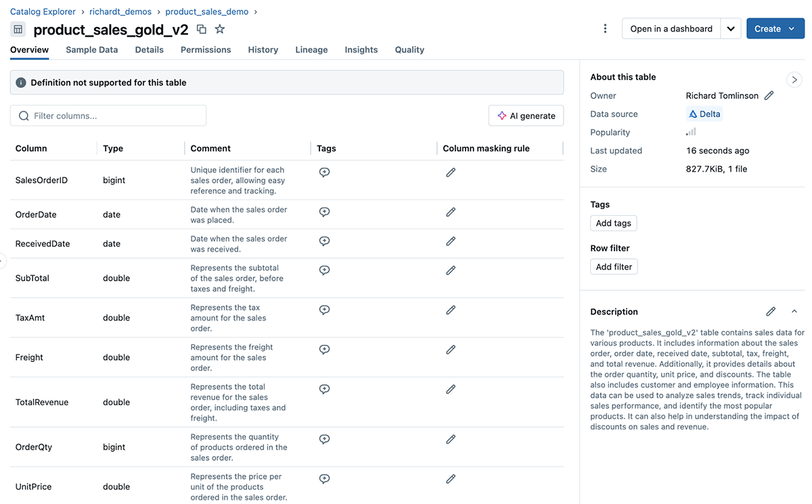The height and width of the screenshot is (504, 812).
Task: Click the Filter columns search field
Action: click(108, 116)
